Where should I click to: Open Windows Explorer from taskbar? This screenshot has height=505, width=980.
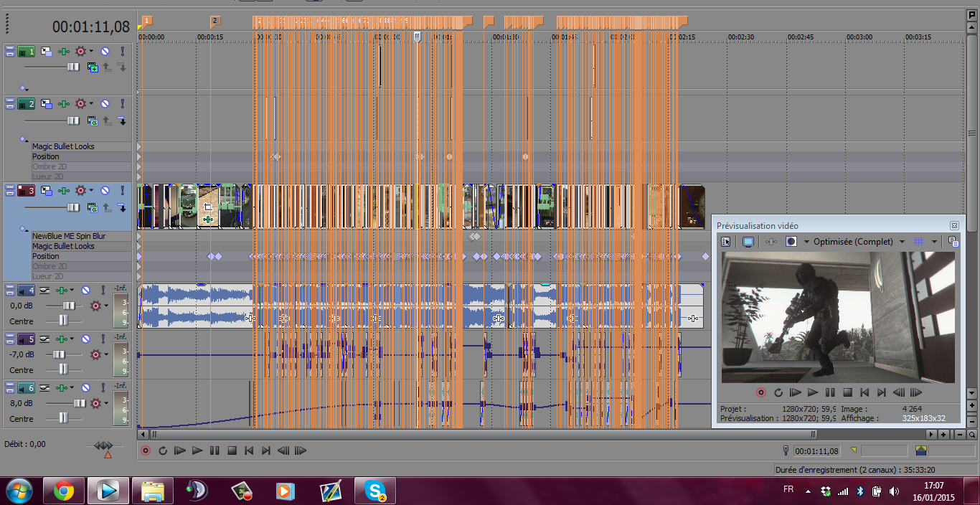[152, 491]
